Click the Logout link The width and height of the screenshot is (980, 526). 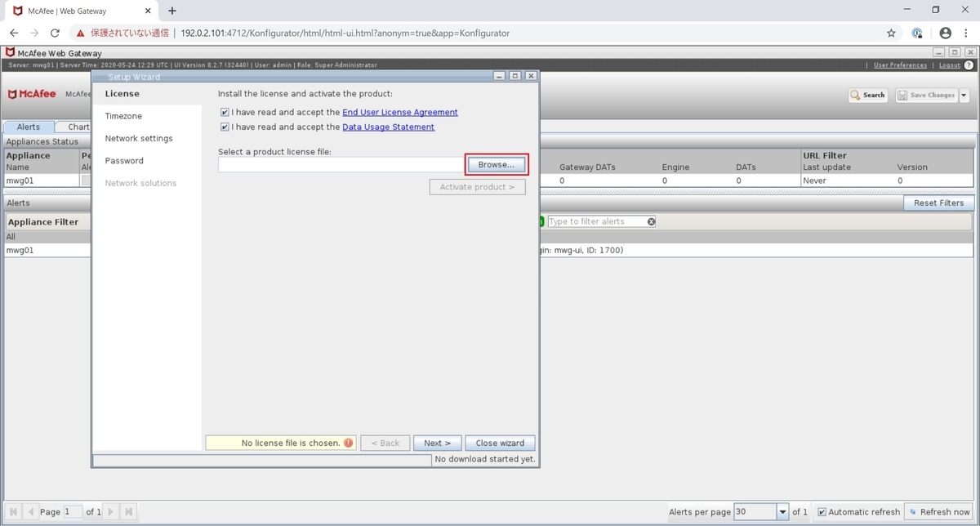point(950,65)
